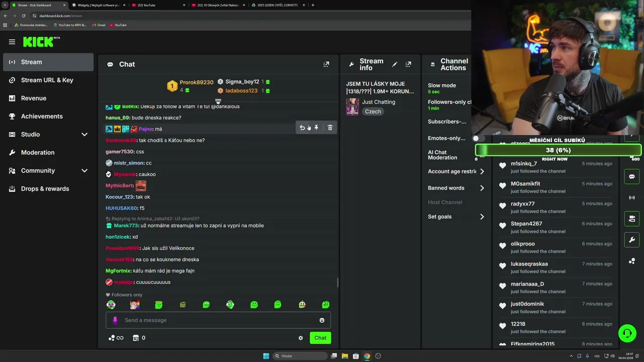
Task: Open a new browser tab with plus
Action: [313, 5]
